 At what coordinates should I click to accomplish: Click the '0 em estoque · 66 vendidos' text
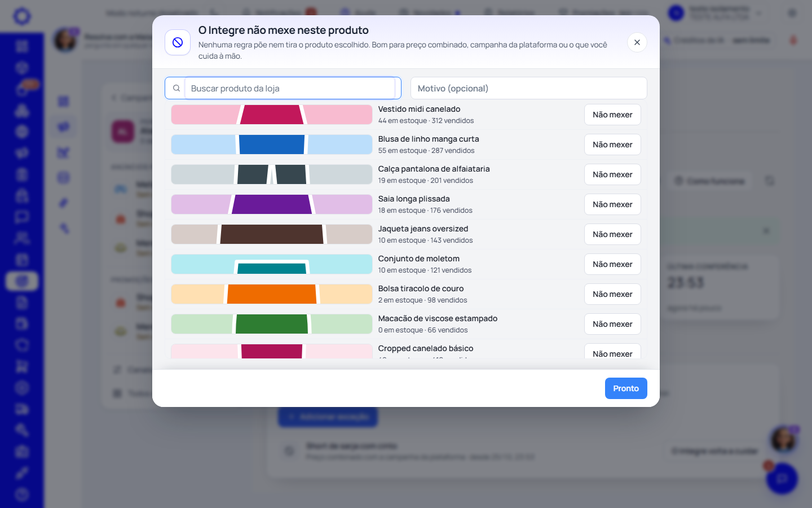coord(423,330)
